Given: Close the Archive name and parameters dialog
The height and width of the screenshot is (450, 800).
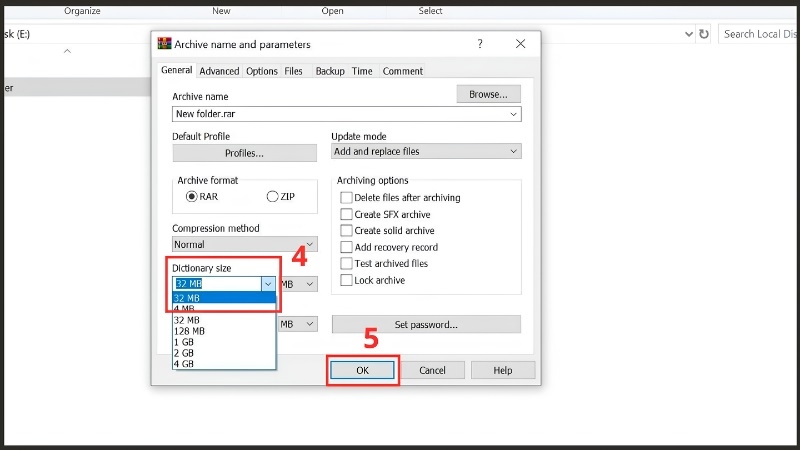Looking at the screenshot, I should click(x=520, y=44).
